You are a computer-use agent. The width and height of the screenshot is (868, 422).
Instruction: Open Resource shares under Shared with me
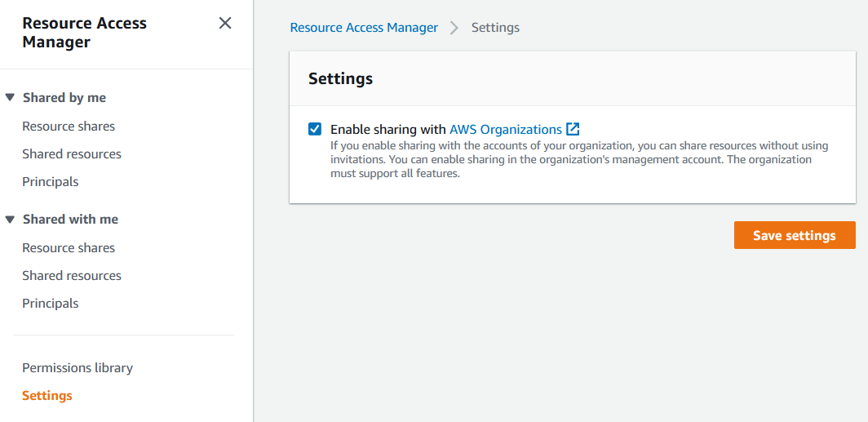(69, 247)
